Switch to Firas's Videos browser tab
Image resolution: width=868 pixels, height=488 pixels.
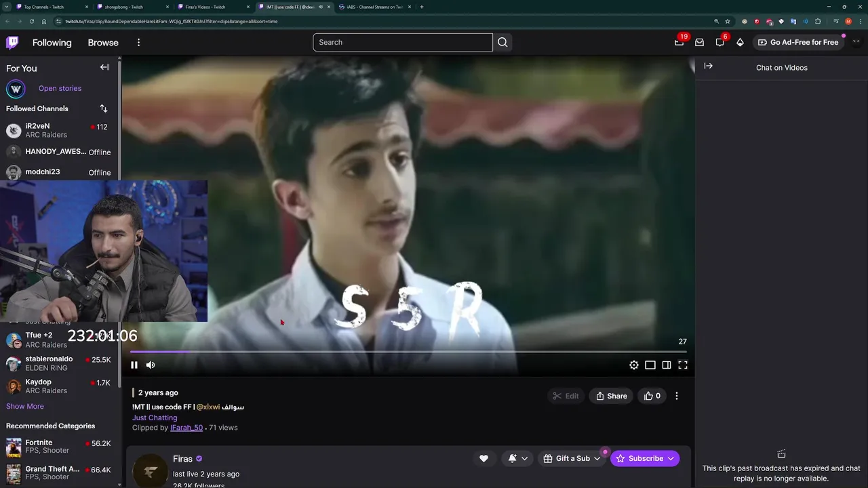point(214,7)
